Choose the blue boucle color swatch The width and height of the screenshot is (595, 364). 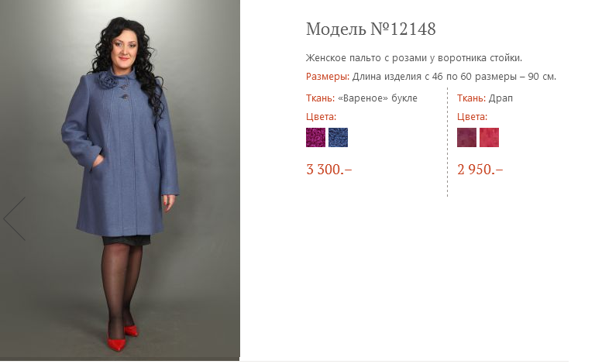[338, 137]
